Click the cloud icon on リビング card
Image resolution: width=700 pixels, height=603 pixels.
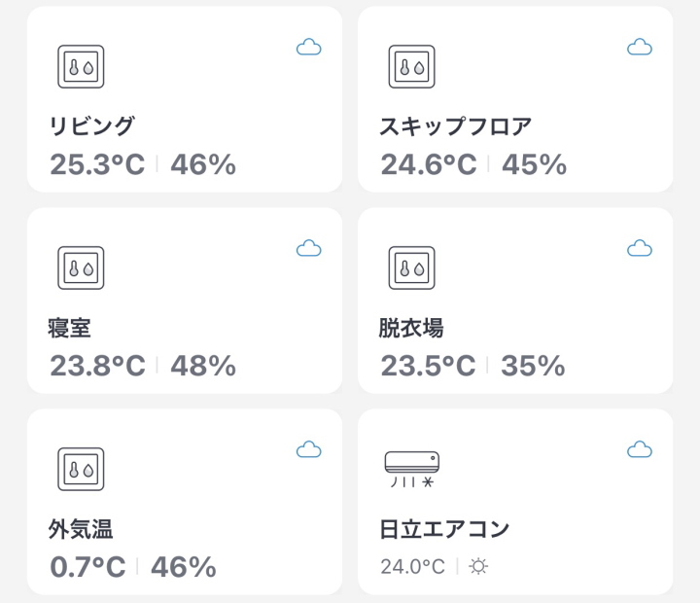click(x=309, y=47)
